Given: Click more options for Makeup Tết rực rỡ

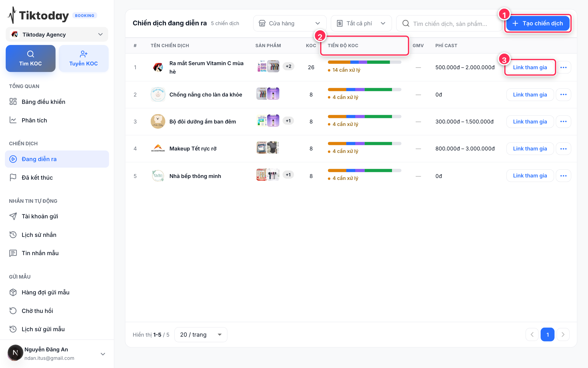Looking at the screenshot, I should [x=563, y=149].
